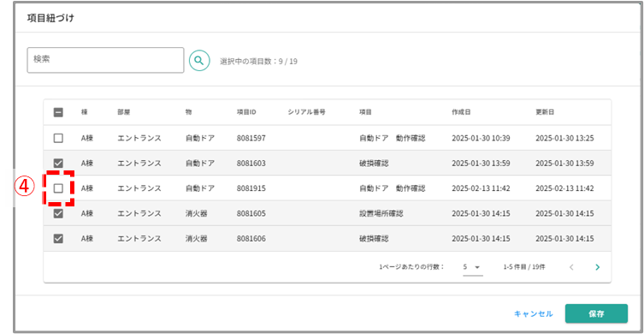
Task: Uncheck the row with item ID 8081605
Action: click(x=58, y=213)
